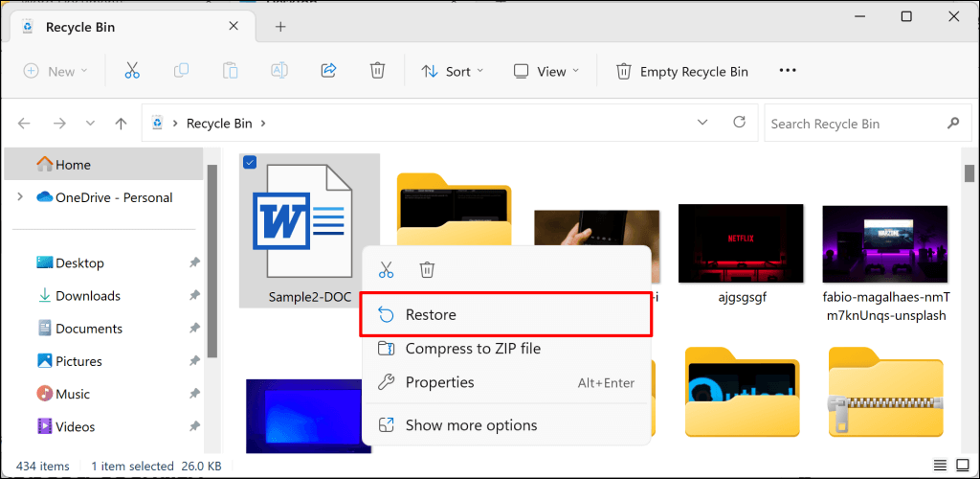Add a new tab with plus button
980x479 pixels.
tap(280, 27)
